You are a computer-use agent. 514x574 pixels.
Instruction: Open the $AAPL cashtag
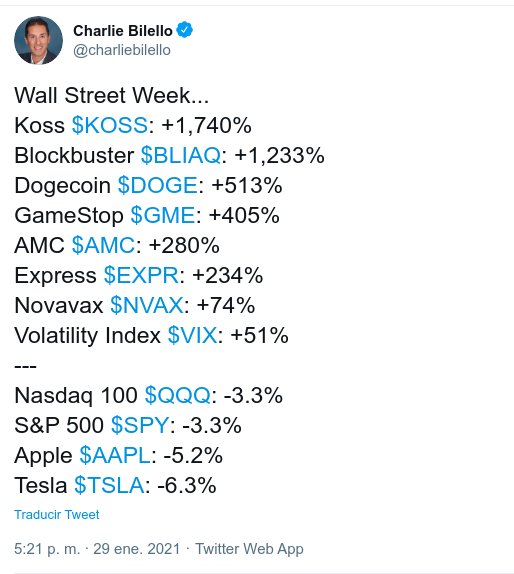[x=115, y=455]
